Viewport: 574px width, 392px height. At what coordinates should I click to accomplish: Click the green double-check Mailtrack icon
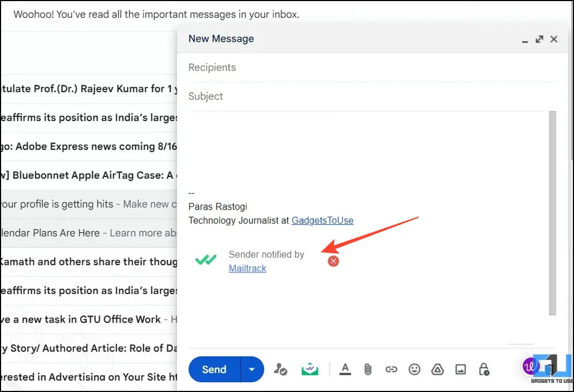point(206,260)
